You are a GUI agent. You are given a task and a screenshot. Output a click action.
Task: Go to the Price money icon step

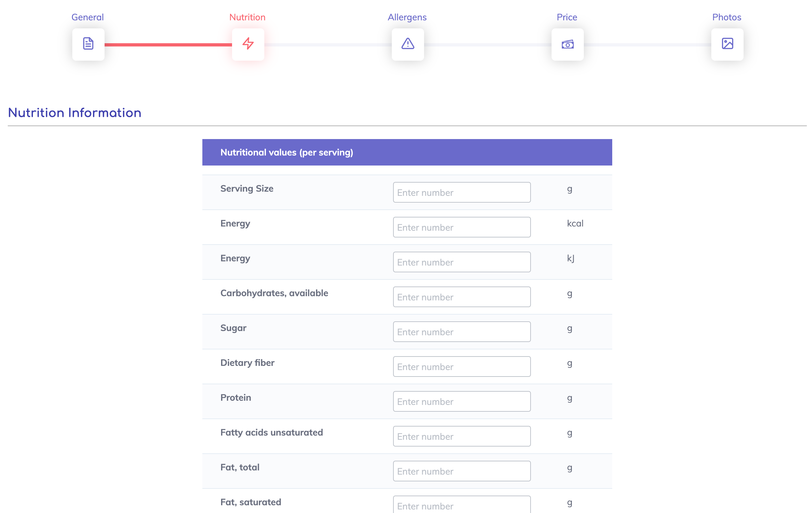pos(567,44)
